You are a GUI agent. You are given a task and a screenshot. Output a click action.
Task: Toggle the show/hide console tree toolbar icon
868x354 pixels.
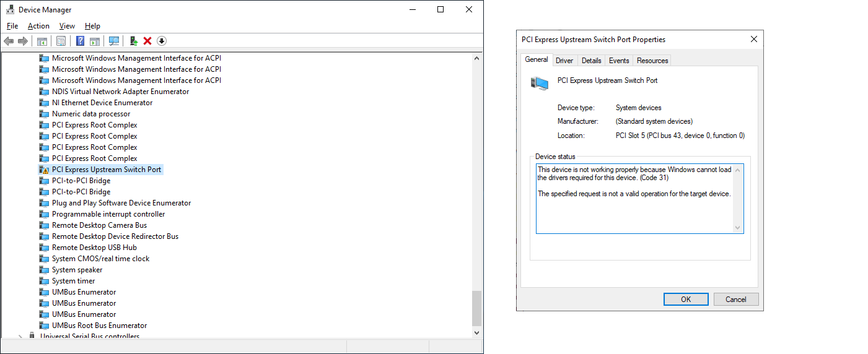pyautogui.click(x=42, y=41)
